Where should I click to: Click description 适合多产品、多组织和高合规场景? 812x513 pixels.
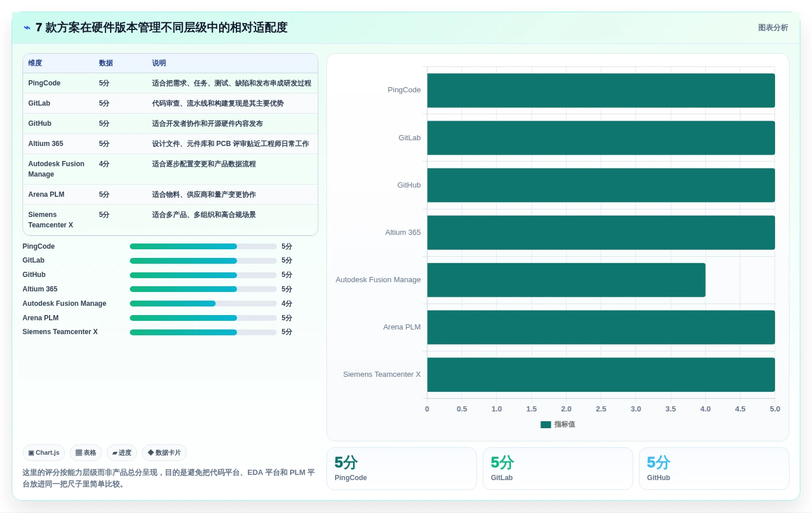[204, 215]
